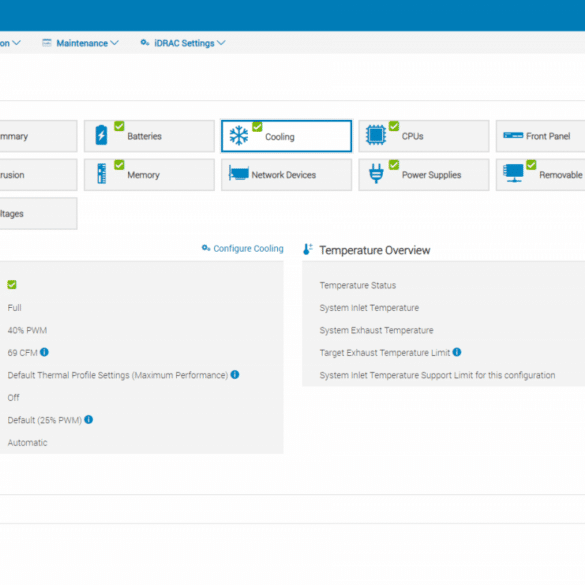
Task: Click the 40% PWM value
Action: (x=27, y=330)
